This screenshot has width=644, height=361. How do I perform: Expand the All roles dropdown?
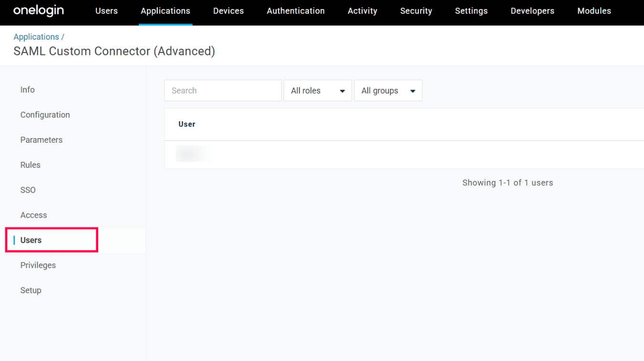(318, 90)
